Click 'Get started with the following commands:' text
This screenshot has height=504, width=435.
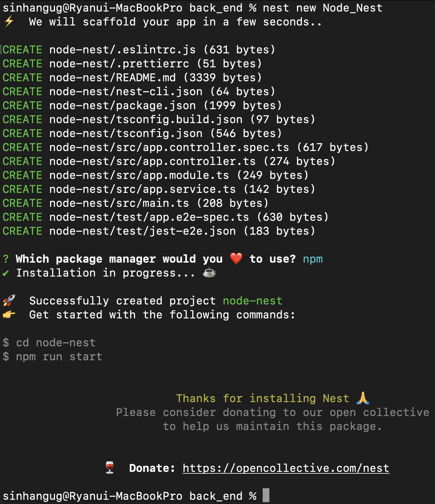tap(162, 315)
